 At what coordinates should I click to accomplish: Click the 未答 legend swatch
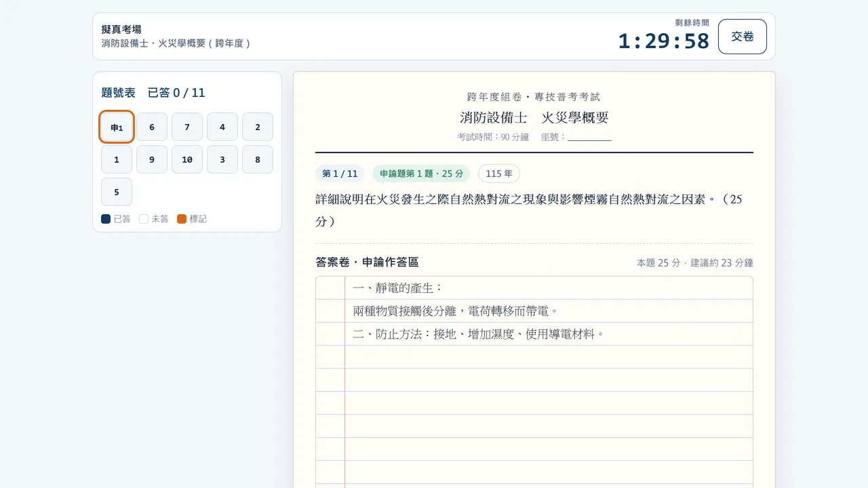tap(144, 219)
